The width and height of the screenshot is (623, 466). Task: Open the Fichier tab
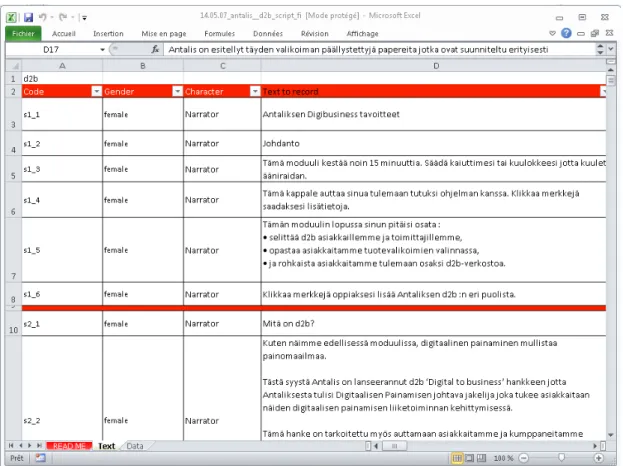pos(23,34)
